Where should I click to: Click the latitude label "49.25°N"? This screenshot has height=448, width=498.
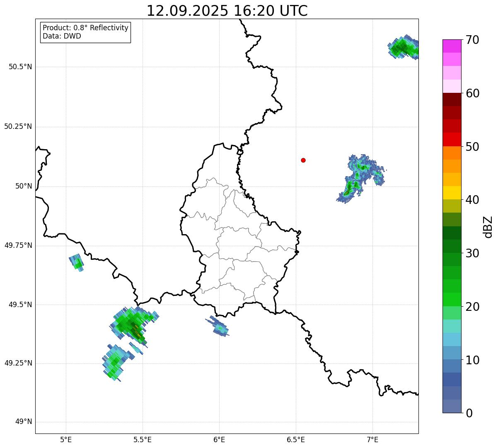18,363
